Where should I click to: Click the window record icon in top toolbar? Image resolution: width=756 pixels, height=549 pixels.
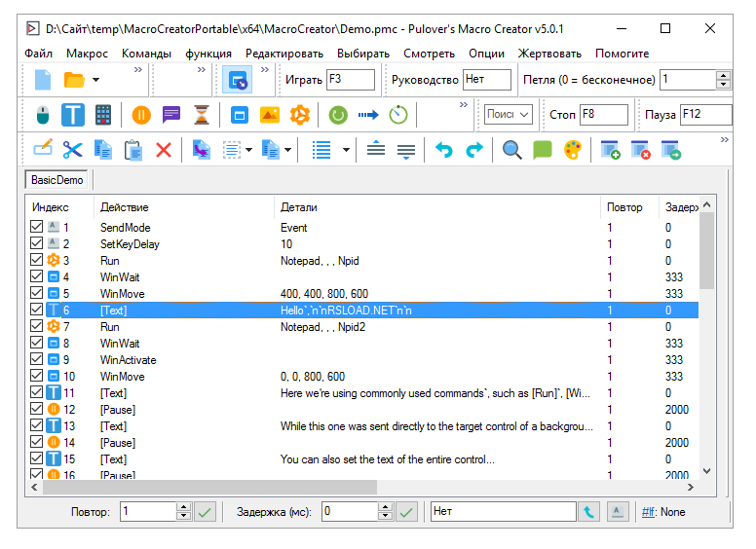[238, 80]
